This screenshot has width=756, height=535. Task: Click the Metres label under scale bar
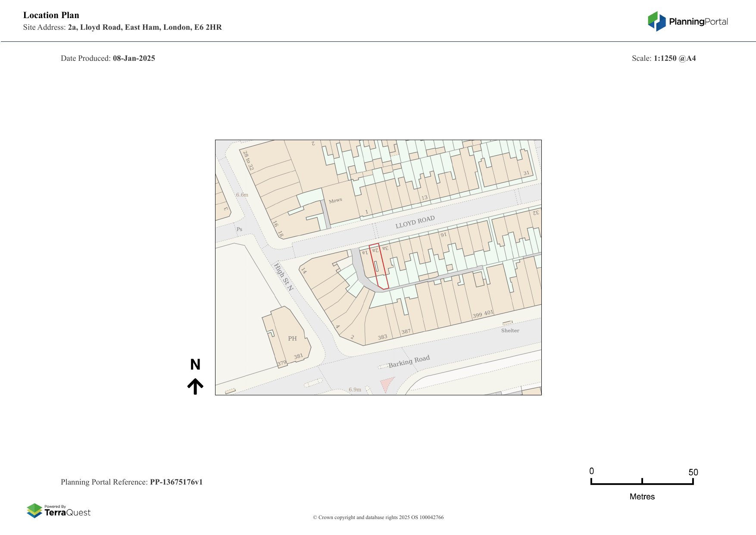642,497
